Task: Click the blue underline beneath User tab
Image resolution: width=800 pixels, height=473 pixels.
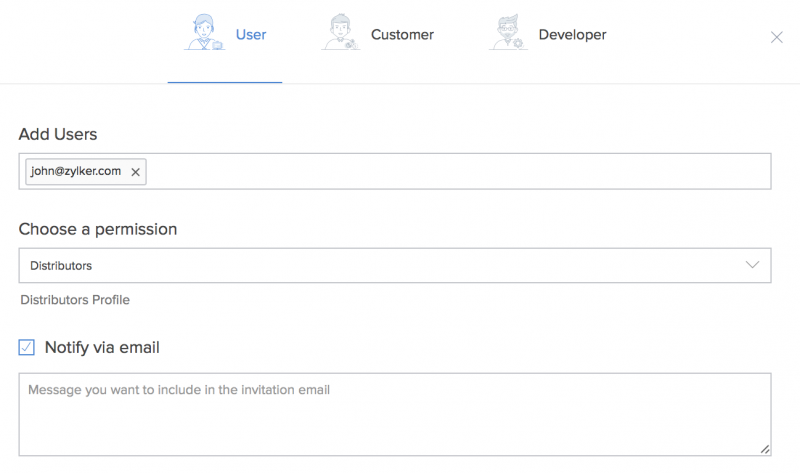Action: click(x=225, y=82)
